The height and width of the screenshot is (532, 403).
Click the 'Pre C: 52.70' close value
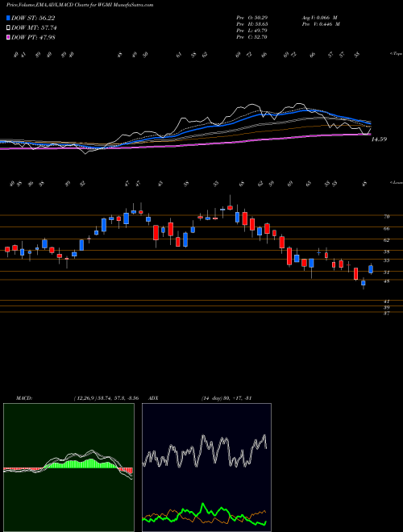pyautogui.click(x=252, y=37)
